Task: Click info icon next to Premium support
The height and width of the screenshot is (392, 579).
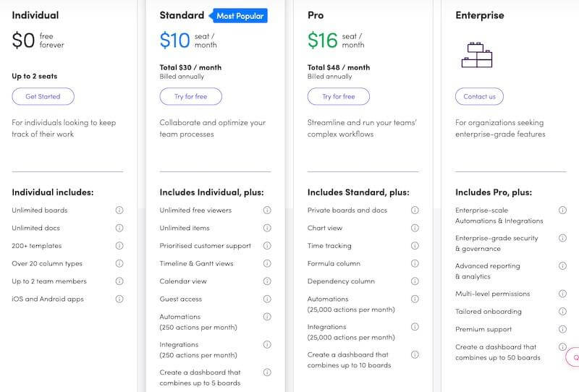Action: tap(562, 329)
